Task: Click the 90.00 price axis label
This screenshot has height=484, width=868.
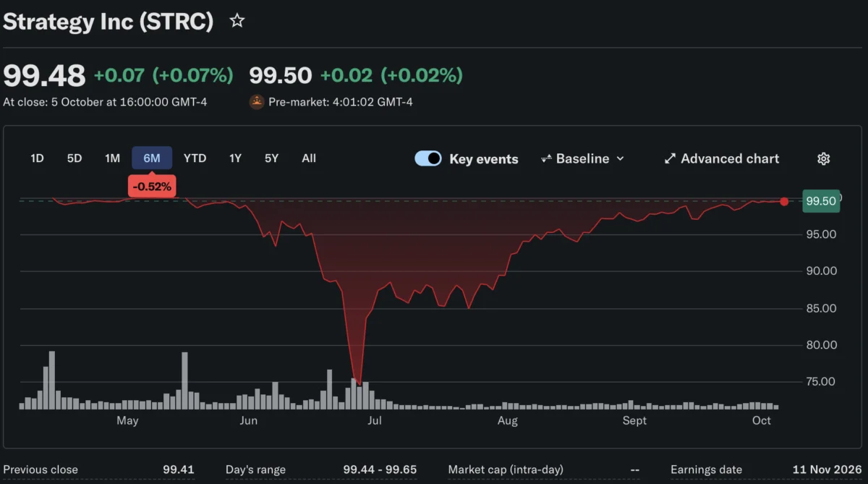Action: pos(821,271)
